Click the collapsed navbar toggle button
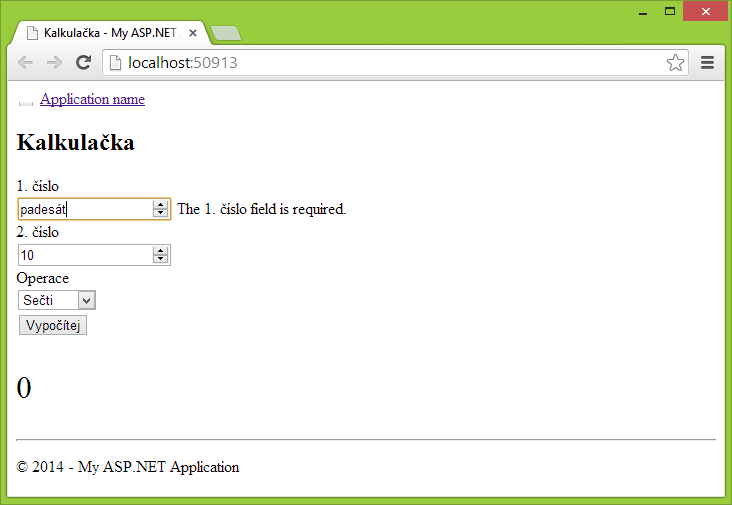 (26, 103)
